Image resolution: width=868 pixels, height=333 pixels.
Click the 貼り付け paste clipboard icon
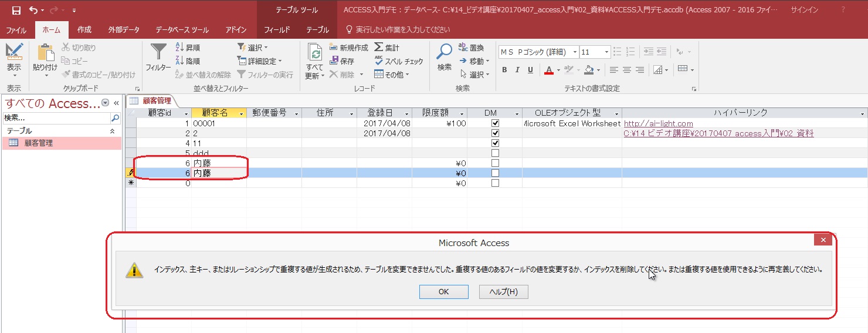point(45,52)
